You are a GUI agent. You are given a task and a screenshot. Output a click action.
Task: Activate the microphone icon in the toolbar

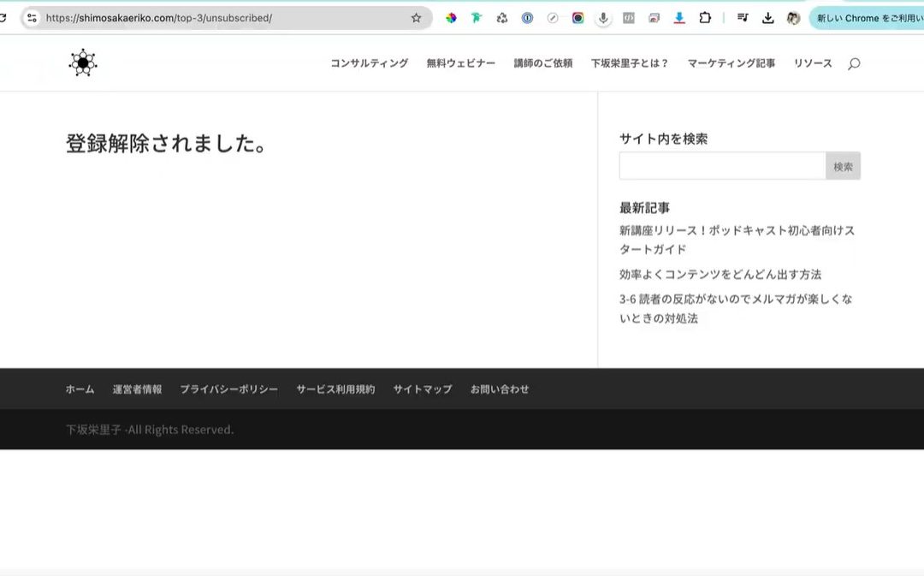[x=604, y=17]
